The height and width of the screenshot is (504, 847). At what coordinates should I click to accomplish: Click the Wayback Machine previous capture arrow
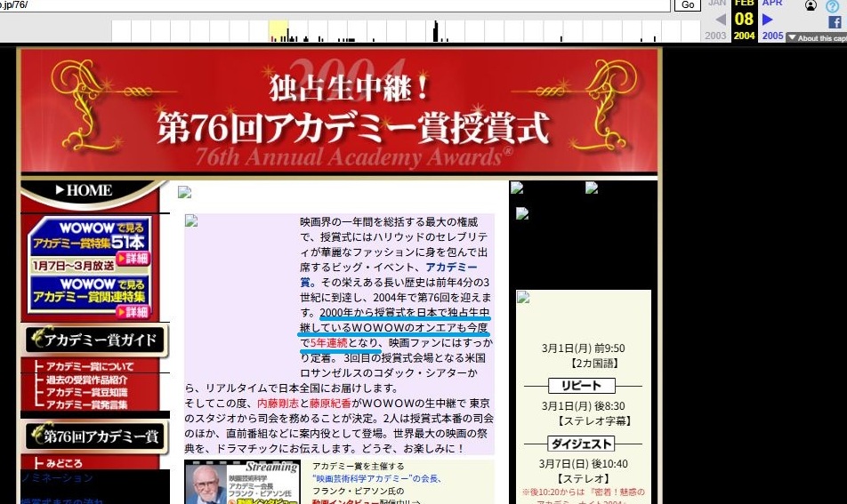[720, 20]
